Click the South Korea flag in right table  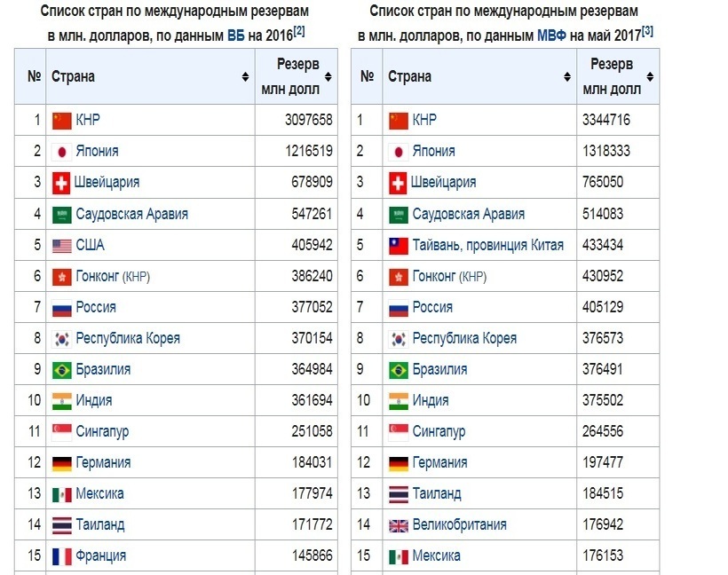(x=398, y=338)
